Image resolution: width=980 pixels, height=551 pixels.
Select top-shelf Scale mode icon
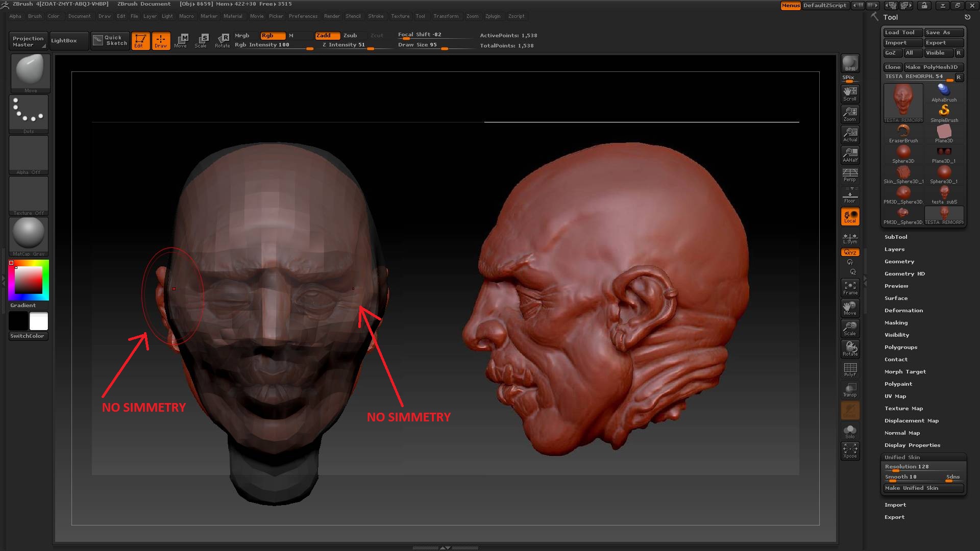[x=201, y=41]
